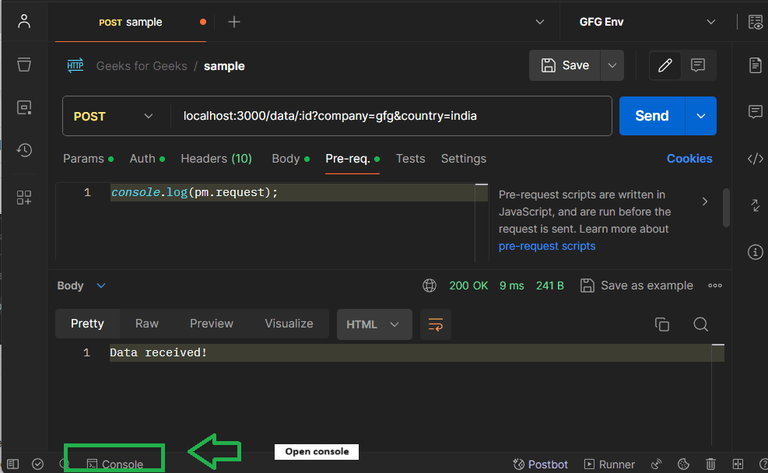Click the edit pencil icon
Viewport: 768px width, 473px height.
665,65
